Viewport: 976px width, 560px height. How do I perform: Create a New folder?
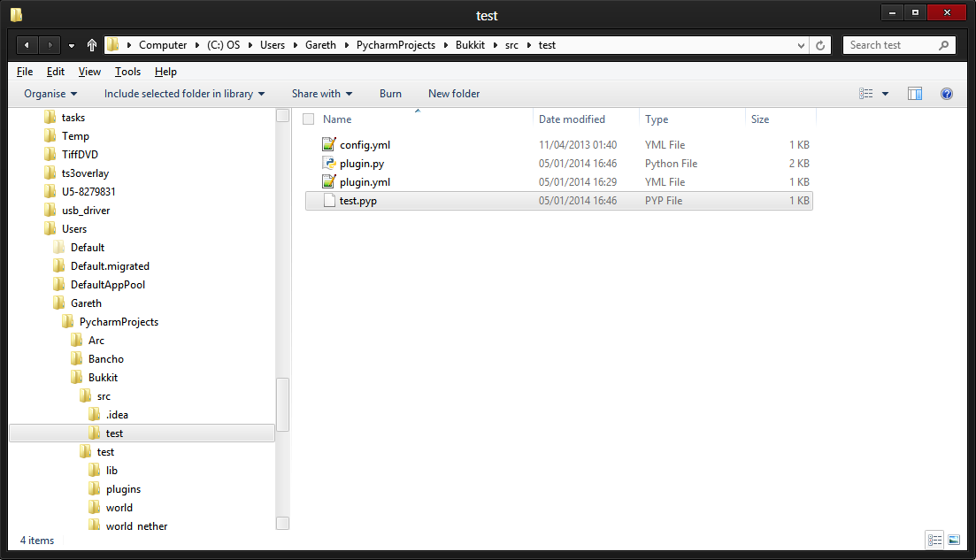[454, 94]
